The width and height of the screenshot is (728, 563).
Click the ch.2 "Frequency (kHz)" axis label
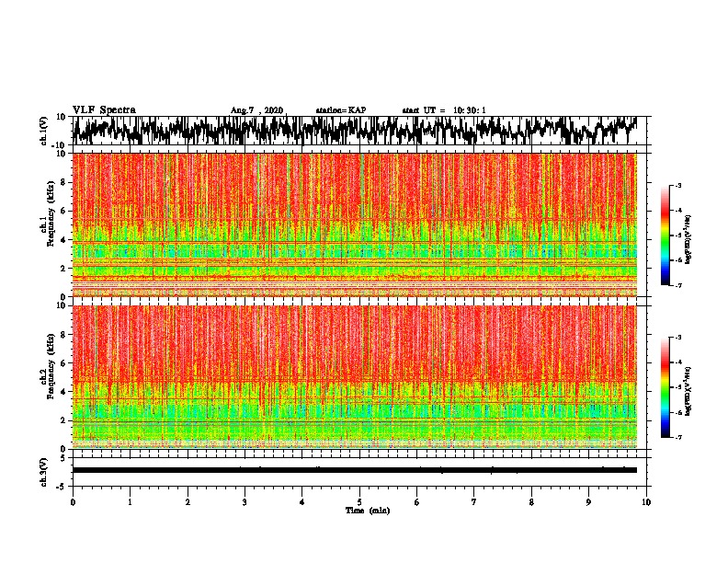[51, 366]
